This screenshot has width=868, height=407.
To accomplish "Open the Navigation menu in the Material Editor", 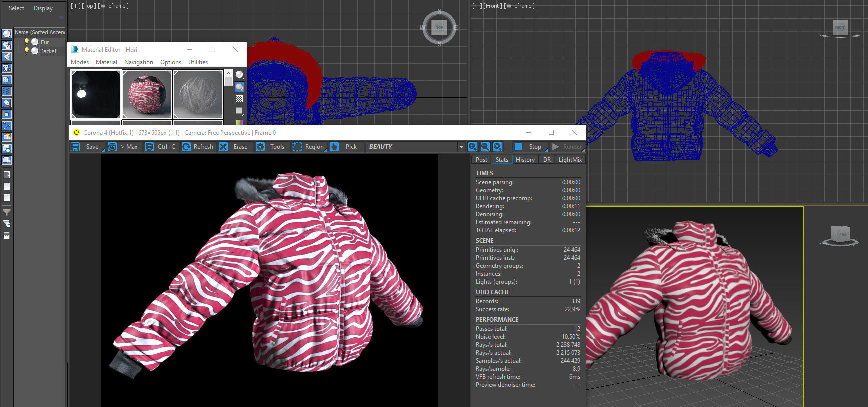I will click(139, 62).
